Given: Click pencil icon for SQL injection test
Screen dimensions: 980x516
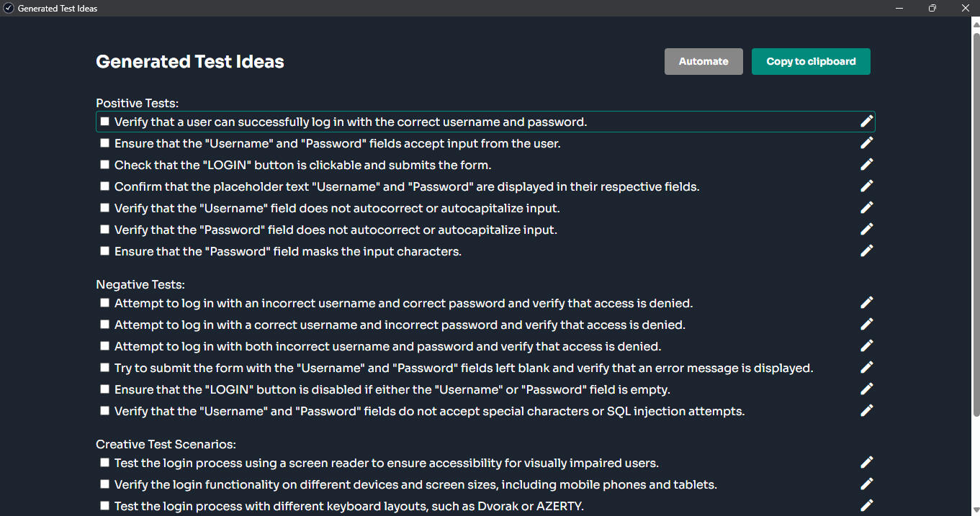Looking at the screenshot, I should coord(867,411).
